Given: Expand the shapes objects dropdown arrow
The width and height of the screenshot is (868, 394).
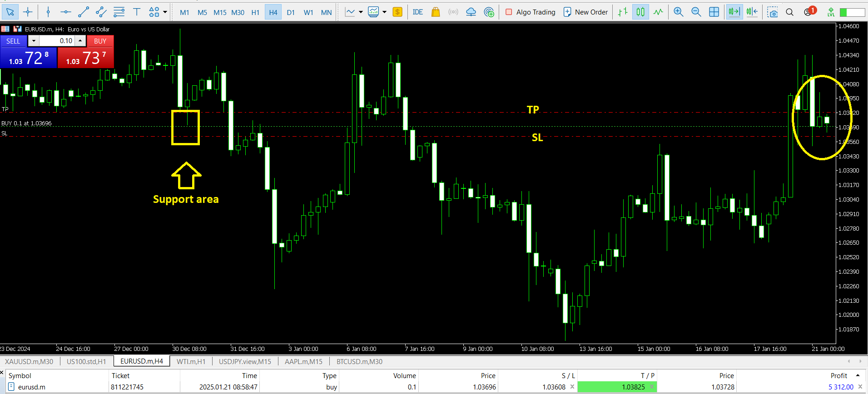Looking at the screenshot, I should pyautogui.click(x=165, y=12).
